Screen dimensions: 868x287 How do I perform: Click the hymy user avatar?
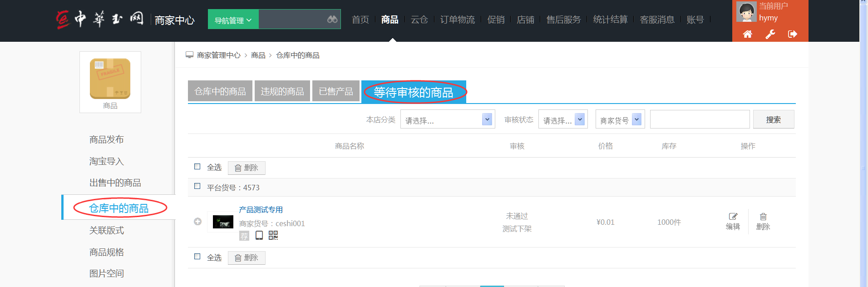[746, 12]
